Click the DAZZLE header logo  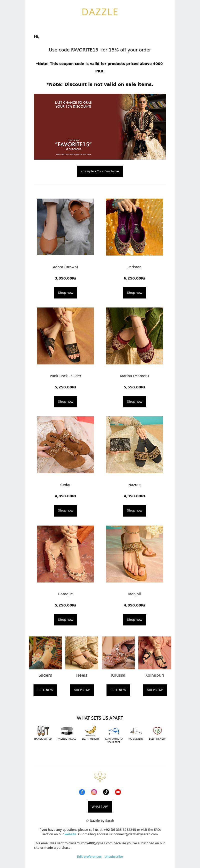click(100, 12)
